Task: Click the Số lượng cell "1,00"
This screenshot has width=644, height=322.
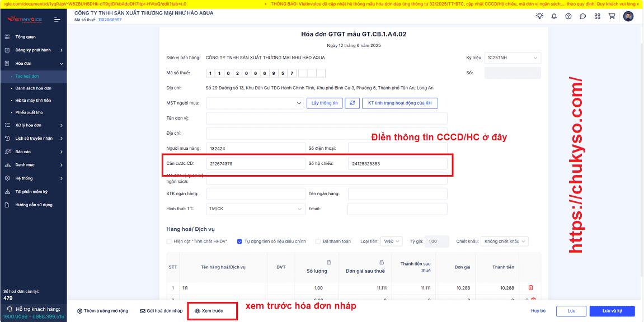Action: (316, 288)
